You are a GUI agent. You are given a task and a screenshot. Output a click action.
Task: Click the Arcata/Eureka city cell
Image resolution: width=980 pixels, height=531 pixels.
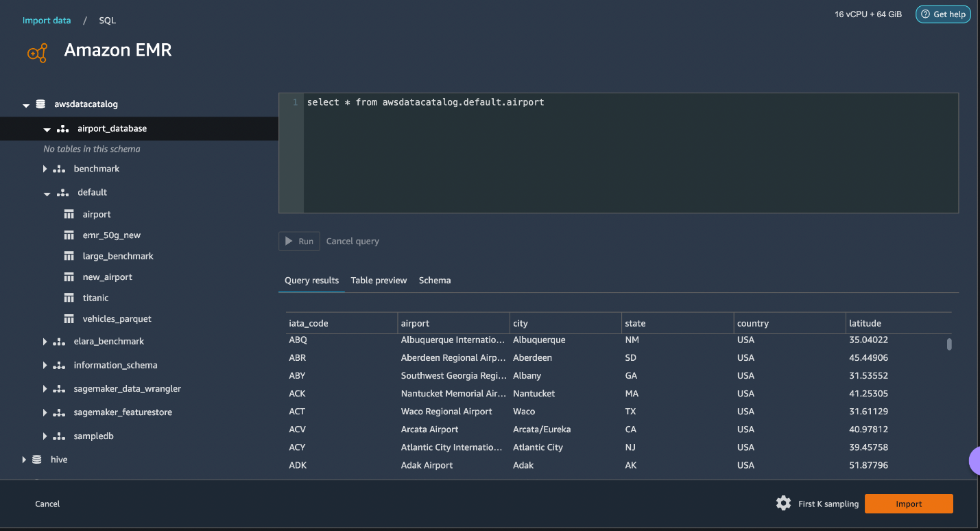pyautogui.click(x=542, y=429)
